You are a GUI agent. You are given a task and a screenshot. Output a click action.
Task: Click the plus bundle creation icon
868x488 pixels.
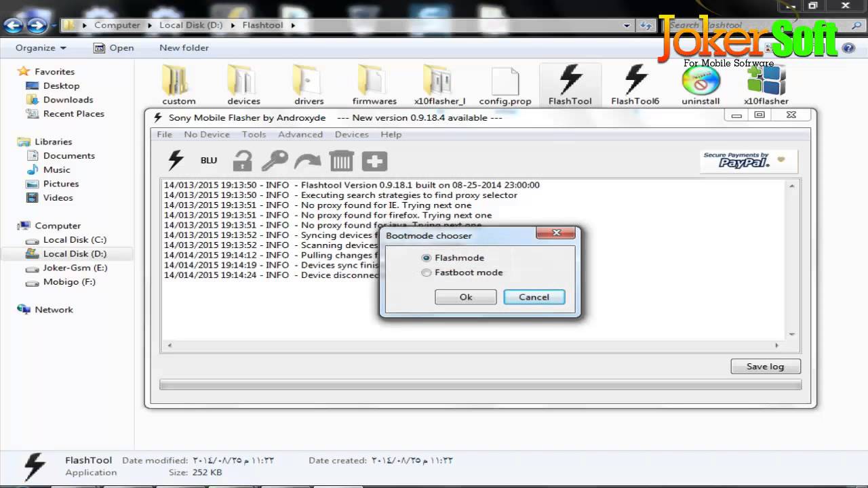(374, 161)
